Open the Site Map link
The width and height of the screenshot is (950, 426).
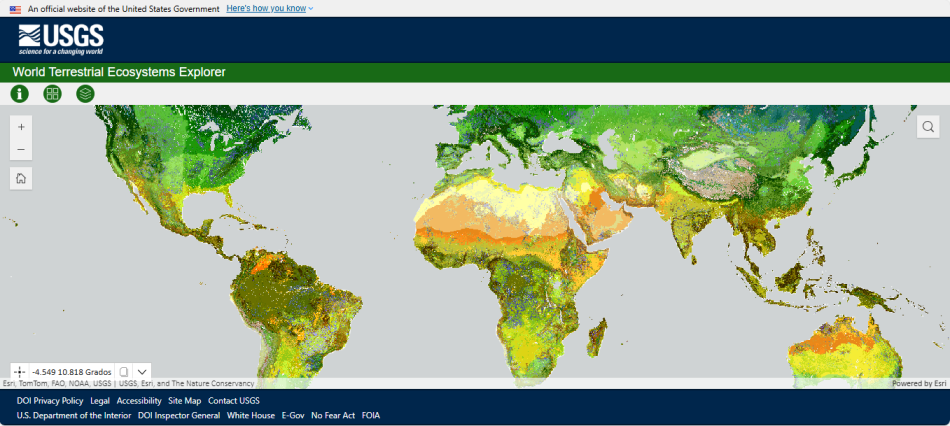(x=184, y=400)
